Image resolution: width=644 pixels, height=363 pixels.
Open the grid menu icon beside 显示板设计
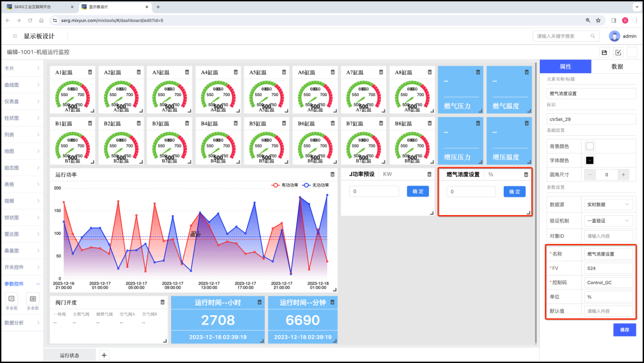coord(15,36)
